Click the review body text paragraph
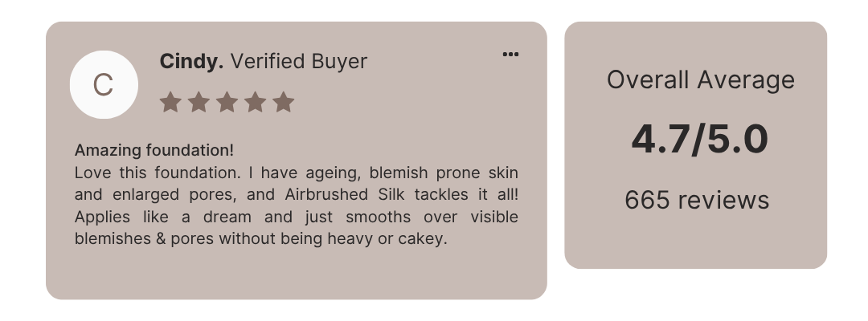 point(296,205)
